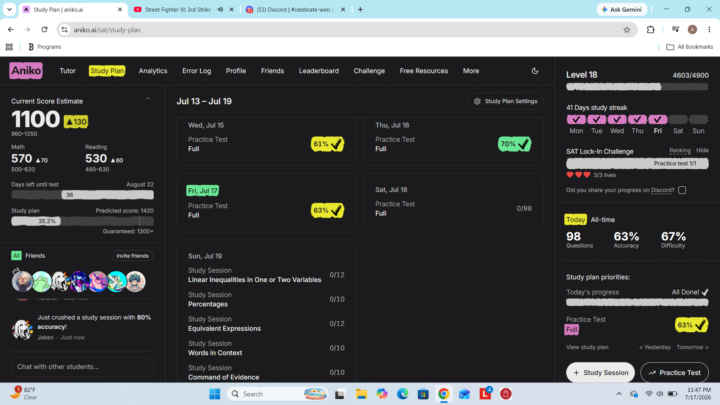This screenshot has width=720, height=405.
Task: Click the Study plan progress bar
Action: point(82,221)
